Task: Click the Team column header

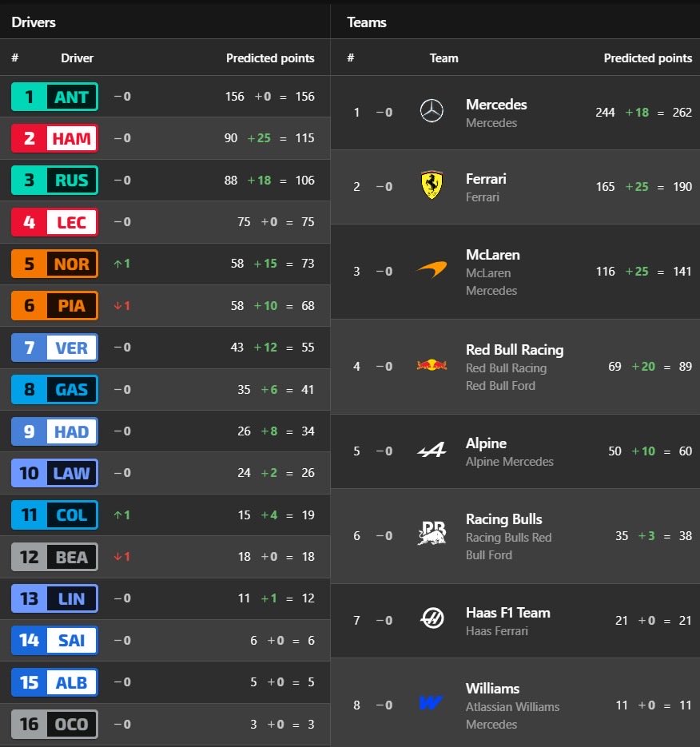Action: click(x=443, y=58)
